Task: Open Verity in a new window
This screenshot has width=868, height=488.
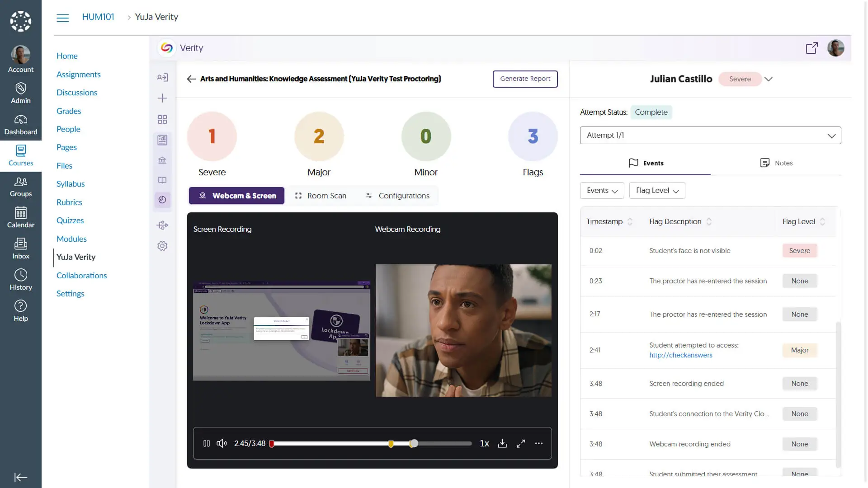Action: point(812,48)
